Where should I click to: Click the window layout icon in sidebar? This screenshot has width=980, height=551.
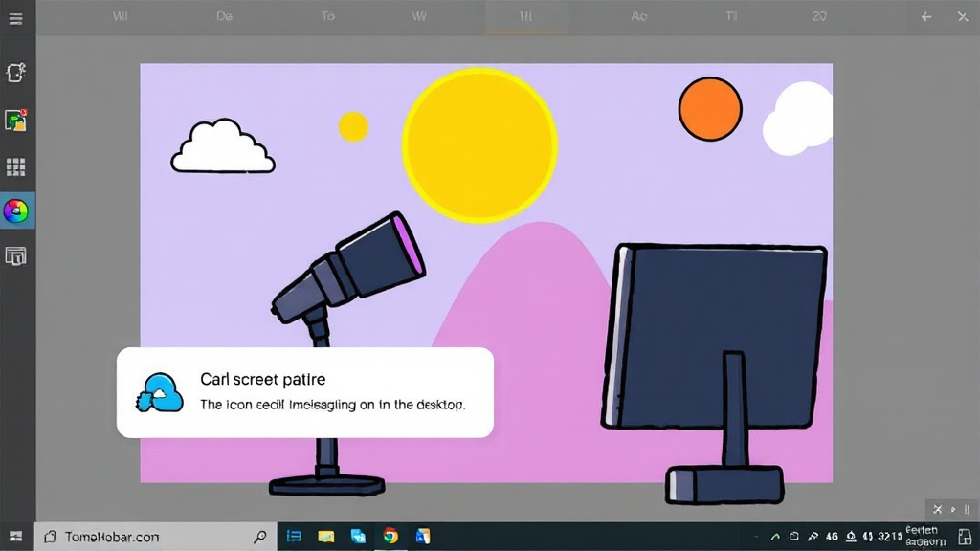point(16,255)
